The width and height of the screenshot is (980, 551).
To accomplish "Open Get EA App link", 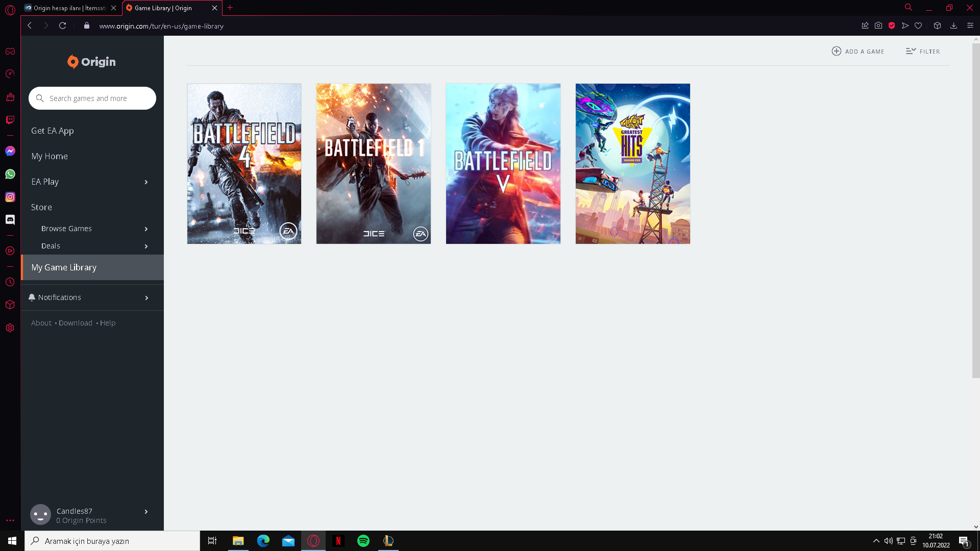I will [x=53, y=131].
